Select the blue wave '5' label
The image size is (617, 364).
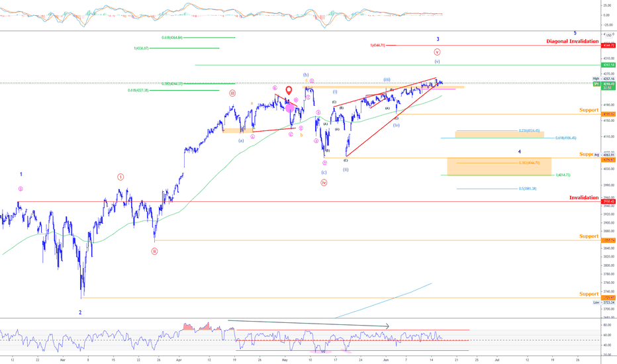pos(575,33)
